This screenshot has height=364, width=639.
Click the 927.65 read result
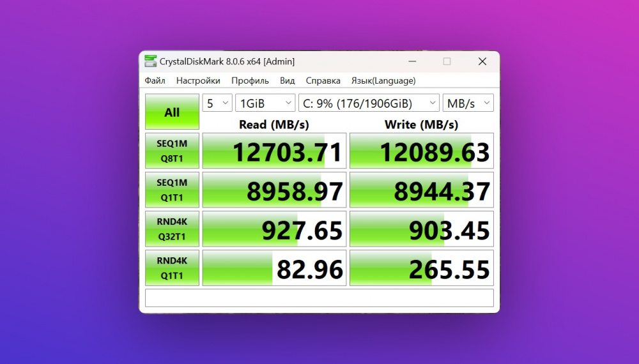(x=274, y=229)
